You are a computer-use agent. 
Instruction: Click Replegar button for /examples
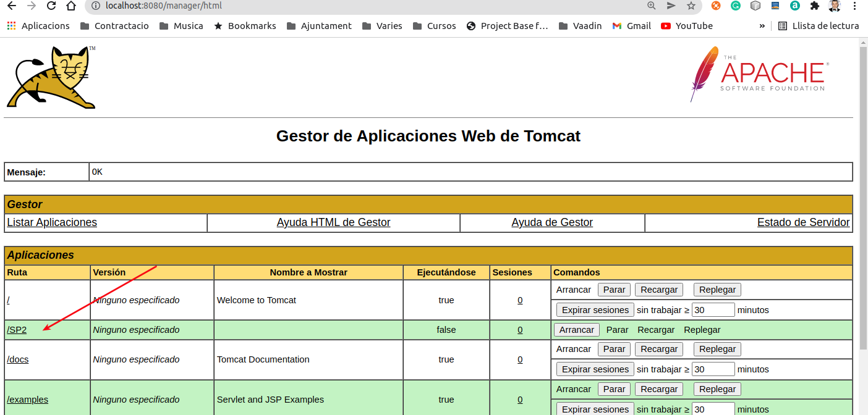click(x=717, y=389)
